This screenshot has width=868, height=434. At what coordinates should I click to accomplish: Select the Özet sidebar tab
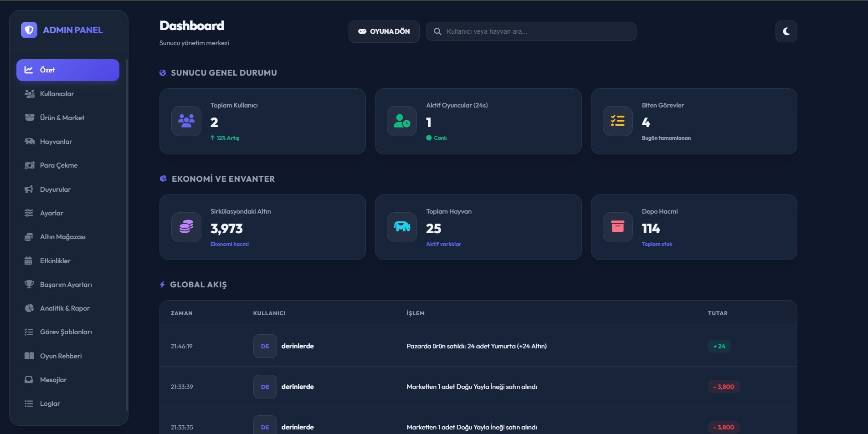pyautogui.click(x=67, y=70)
